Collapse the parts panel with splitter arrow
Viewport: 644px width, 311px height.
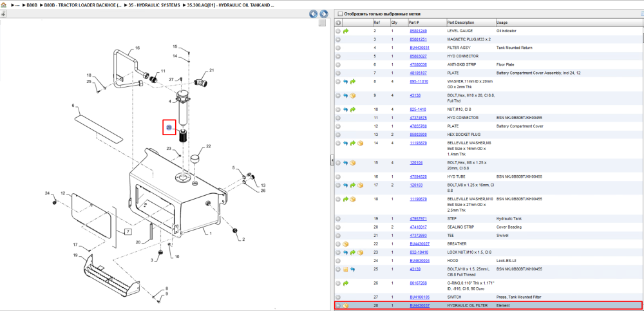pyautogui.click(x=332, y=161)
